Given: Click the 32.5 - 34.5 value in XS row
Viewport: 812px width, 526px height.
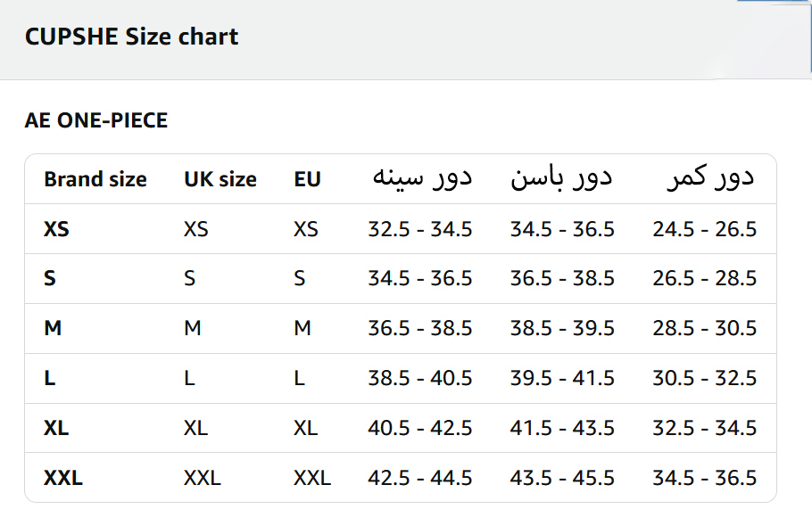Looking at the screenshot, I should (x=420, y=229).
